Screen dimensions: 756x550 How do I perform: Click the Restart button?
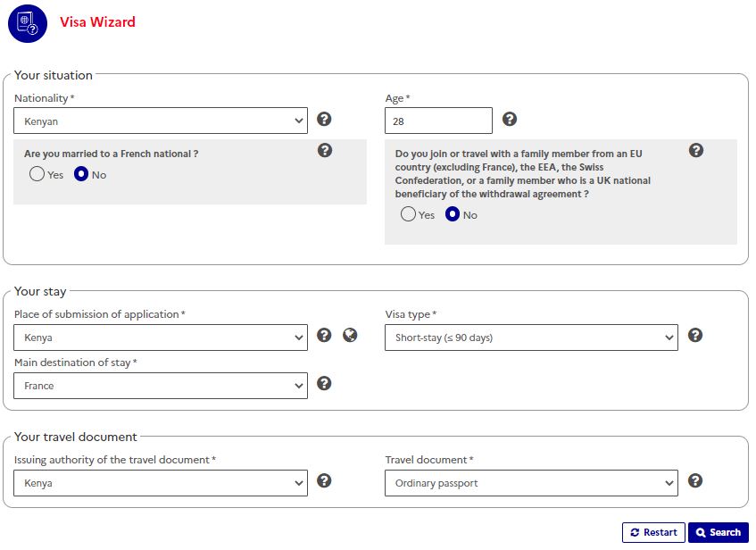(x=653, y=533)
